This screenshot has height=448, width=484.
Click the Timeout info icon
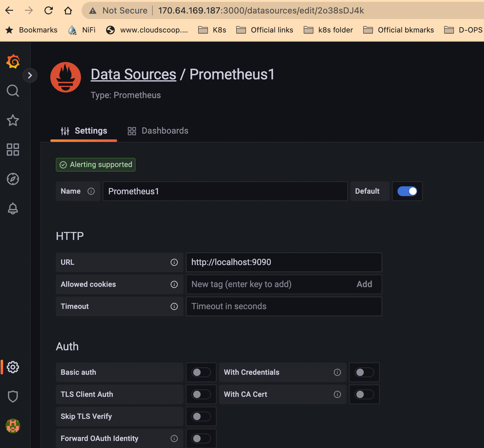point(174,306)
